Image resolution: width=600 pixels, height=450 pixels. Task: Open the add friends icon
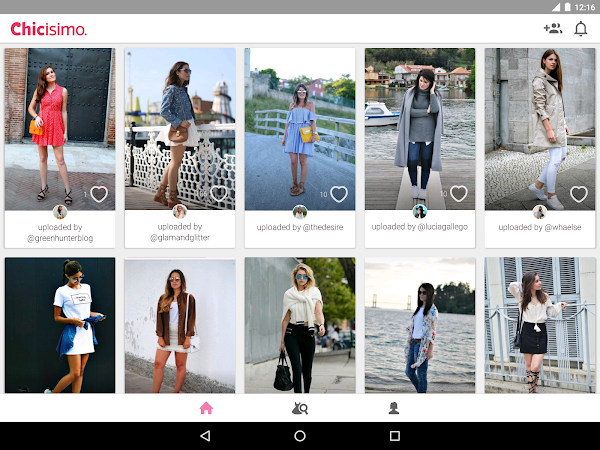(553, 28)
